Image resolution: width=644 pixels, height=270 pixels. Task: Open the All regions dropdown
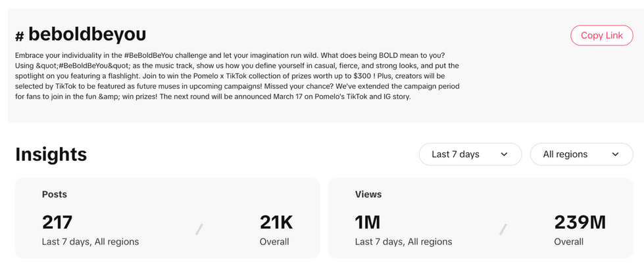(x=581, y=154)
